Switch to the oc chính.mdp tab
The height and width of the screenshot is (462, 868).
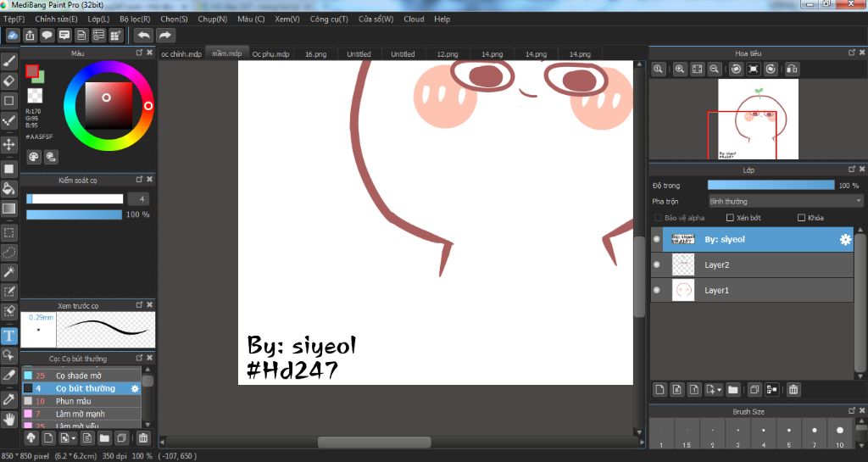[181, 54]
